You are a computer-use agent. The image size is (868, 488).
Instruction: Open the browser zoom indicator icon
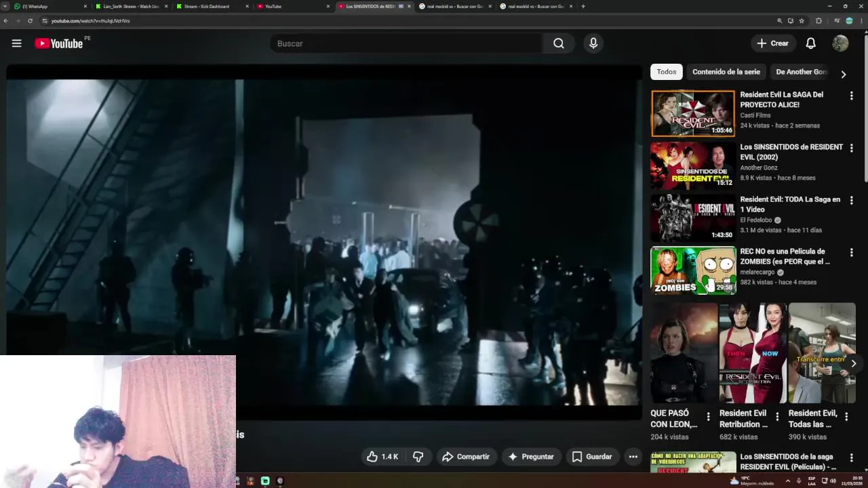[779, 21]
